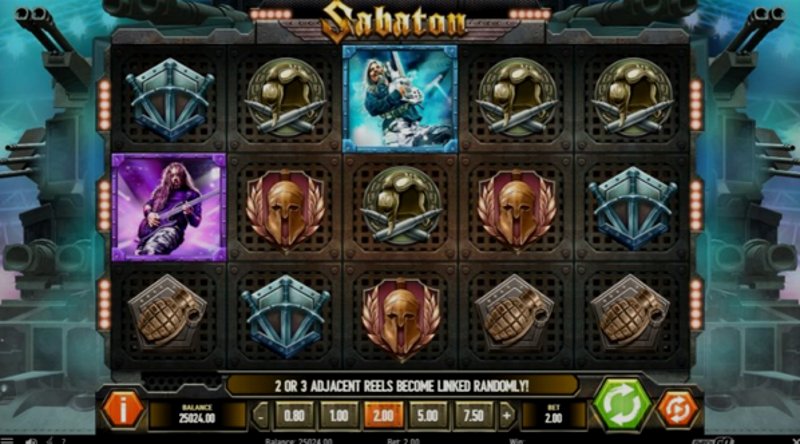Screen dimensions: 800x444
Task: Select the 0.80 bet value
Action: pos(294,415)
